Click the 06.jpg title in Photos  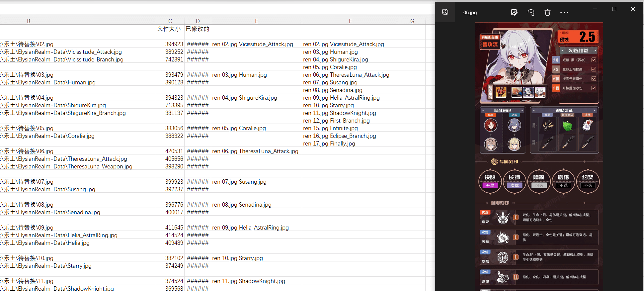(470, 13)
